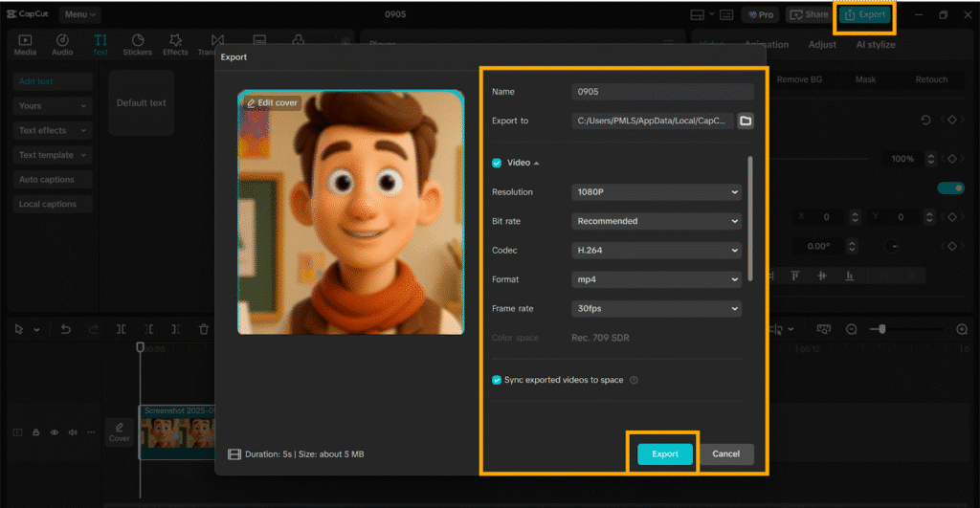Click Export button in the top title bar
The image size is (980, 508).
[x=865, y=14]
